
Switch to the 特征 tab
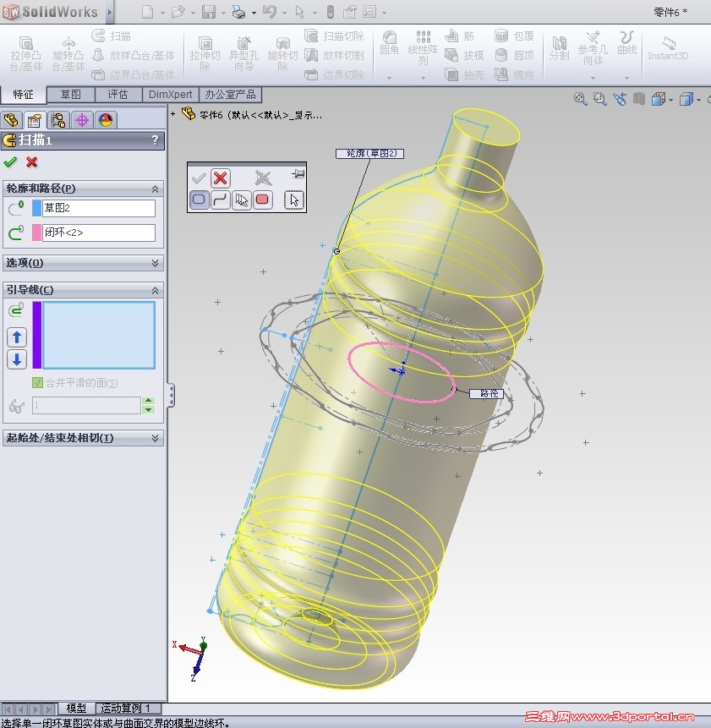tap(23, 95)
